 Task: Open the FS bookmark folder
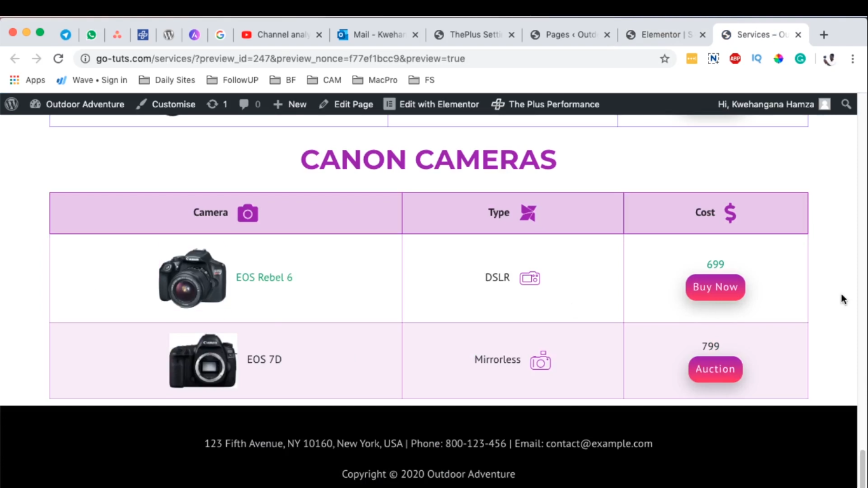[422, 80]
